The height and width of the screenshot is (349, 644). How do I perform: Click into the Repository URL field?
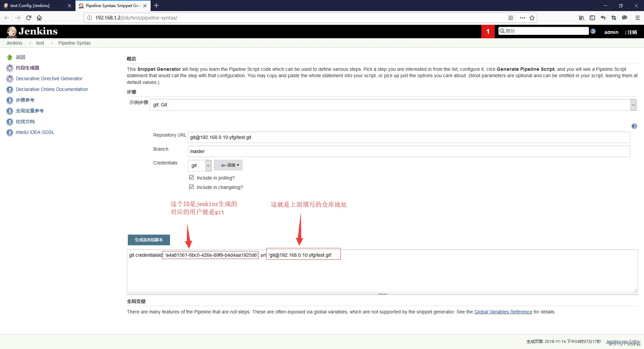pos(409,137)
